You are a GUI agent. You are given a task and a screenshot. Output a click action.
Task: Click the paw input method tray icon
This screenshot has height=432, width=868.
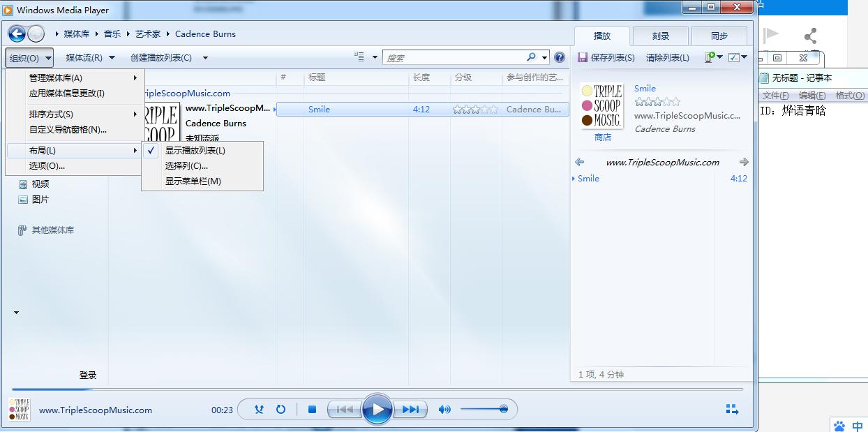pyautogui.click(x=839, y=426)
